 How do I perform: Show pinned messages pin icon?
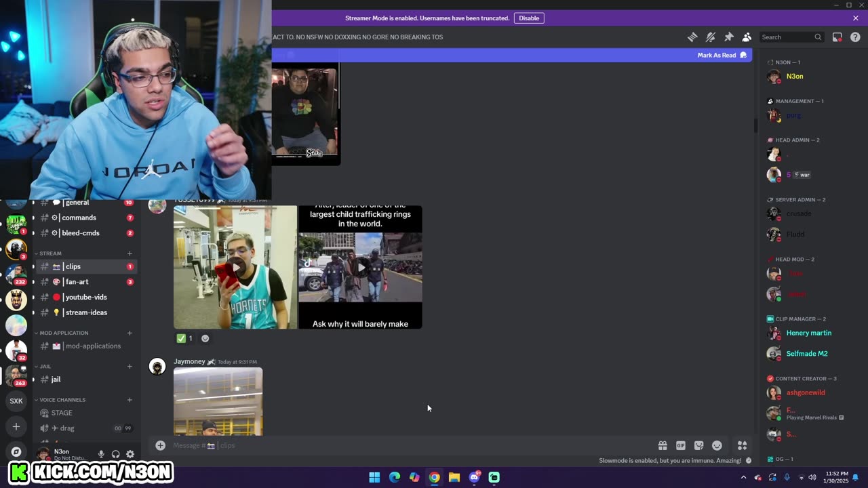[729, 37]
